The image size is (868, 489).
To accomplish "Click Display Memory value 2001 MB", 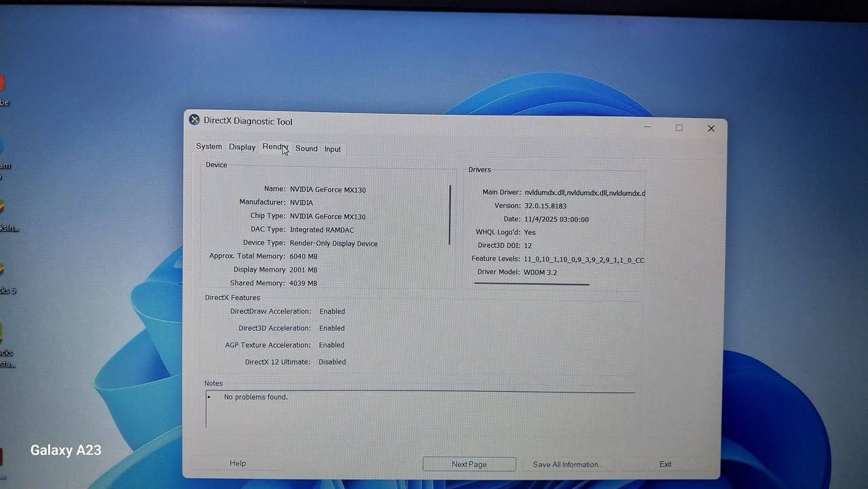I will click(x=303, y=270).
